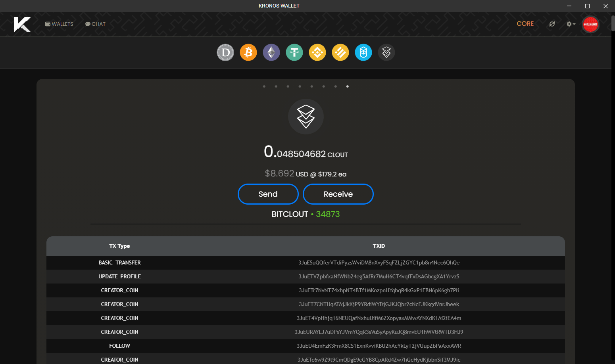Expand the settings gear dropdown

tap(571, 24)
